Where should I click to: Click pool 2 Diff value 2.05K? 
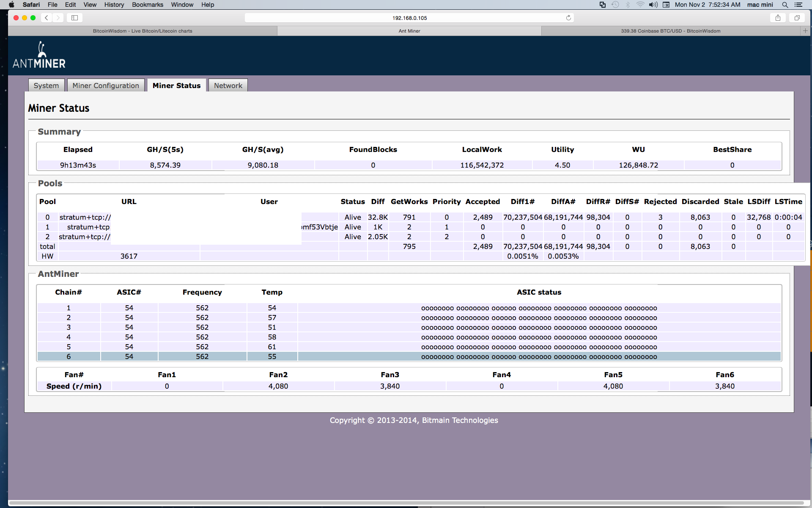378,237
